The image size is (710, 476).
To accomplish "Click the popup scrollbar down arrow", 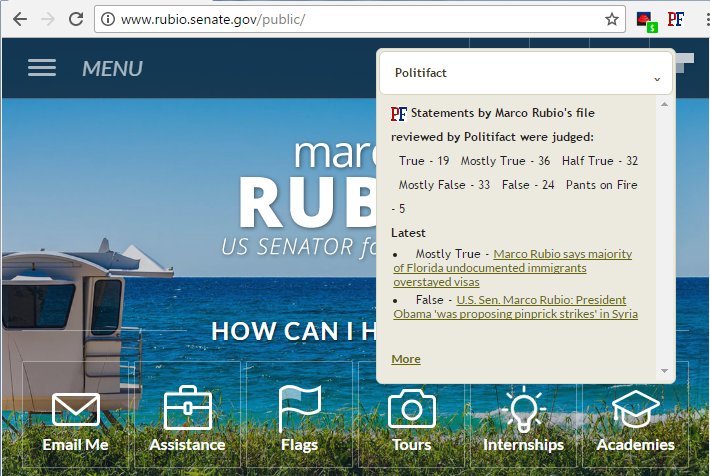I will click(664, 370).
